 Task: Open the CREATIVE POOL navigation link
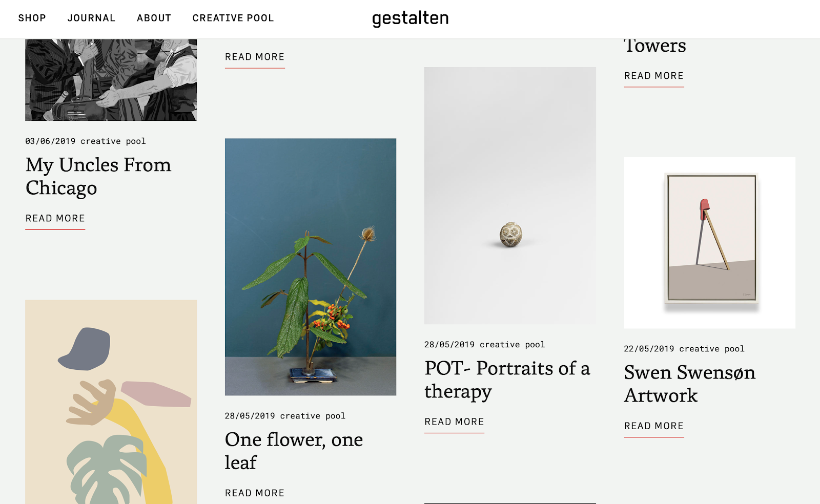233,18
